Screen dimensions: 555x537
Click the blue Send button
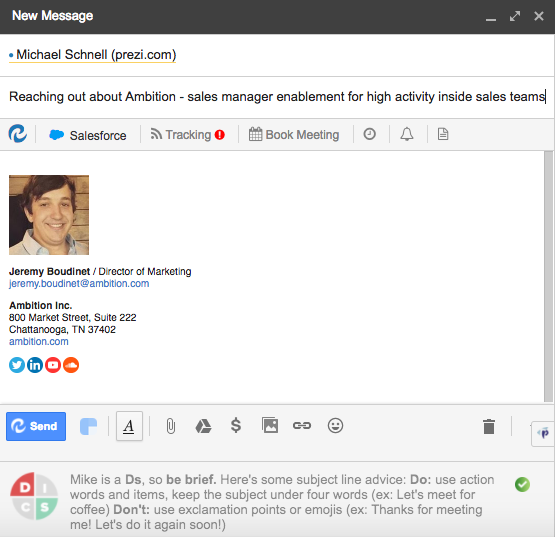pyautogui.click(x=36, y=426)
